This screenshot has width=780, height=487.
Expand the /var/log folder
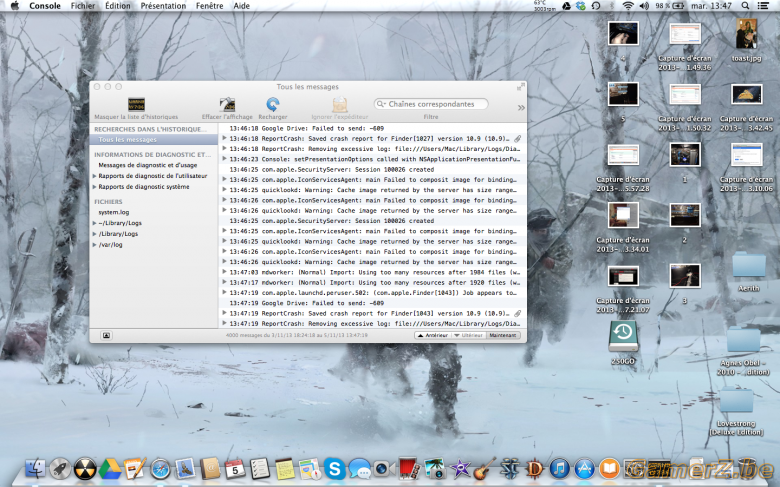(x=95, y=245)
